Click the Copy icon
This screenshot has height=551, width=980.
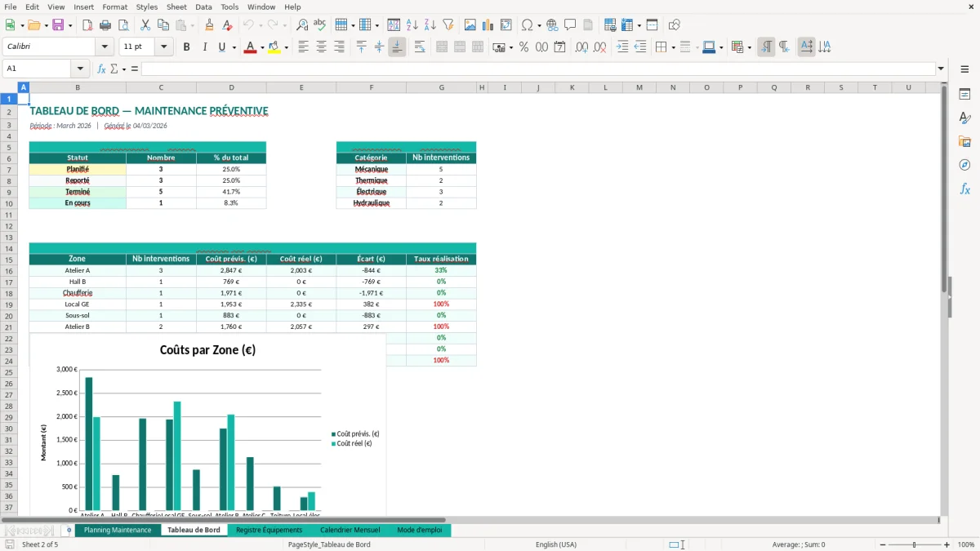[x=163, y=25]
